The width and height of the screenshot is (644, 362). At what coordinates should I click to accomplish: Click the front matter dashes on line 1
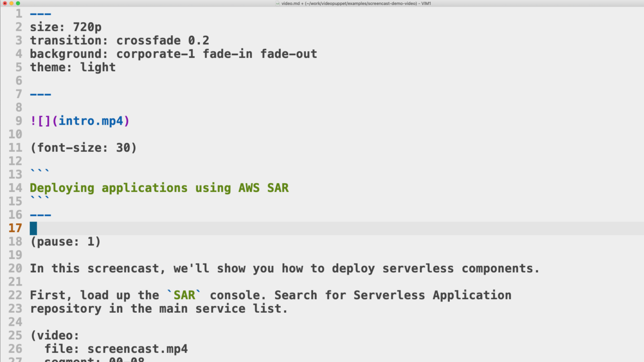[x=40, y=14]
